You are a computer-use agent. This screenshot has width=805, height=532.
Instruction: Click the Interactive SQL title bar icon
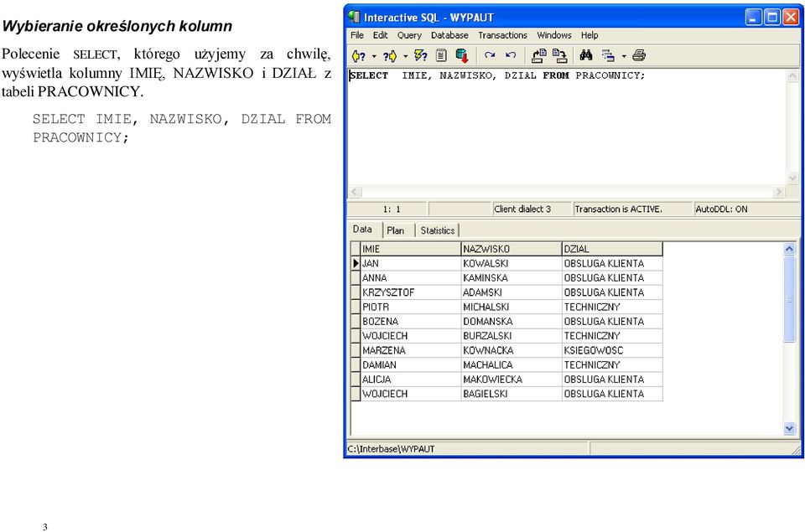(354, 17)
